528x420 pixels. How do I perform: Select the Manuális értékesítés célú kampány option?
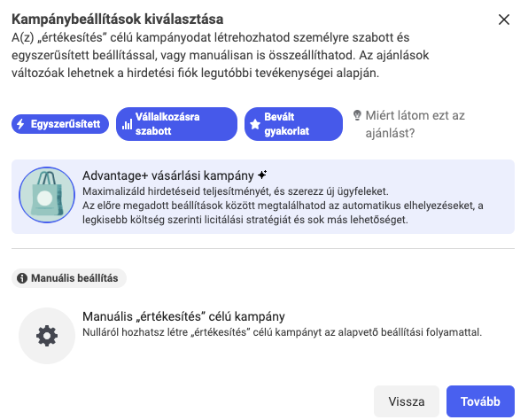tap(263, 336)
